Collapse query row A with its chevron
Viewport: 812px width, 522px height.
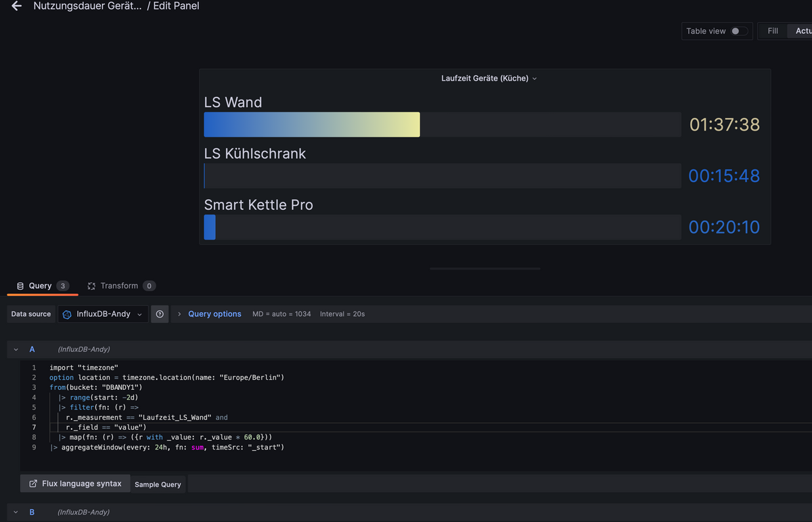[x=16, y=349]
